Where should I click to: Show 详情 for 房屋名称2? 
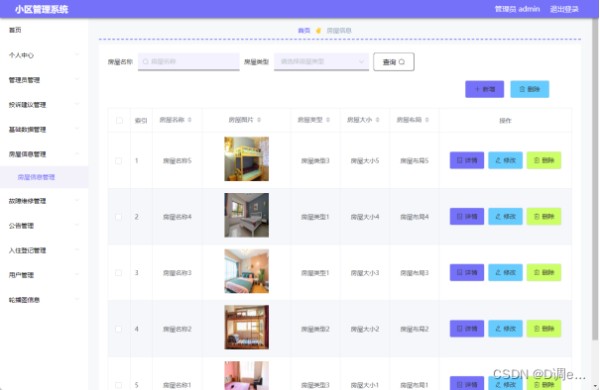coord(467,329)
